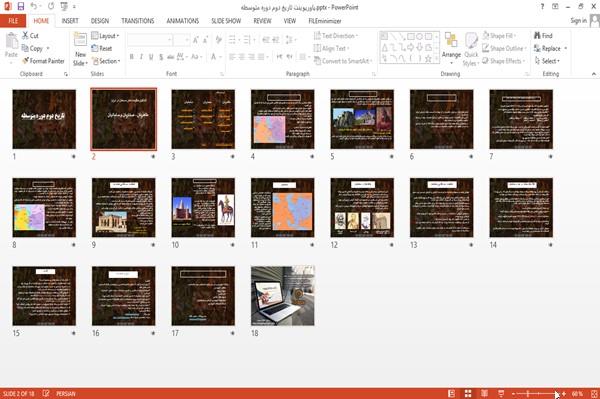Image resolution: width=600 pixels, height=399 pixels.
Task: Click Text Direction button
Action: click(336, 36)
